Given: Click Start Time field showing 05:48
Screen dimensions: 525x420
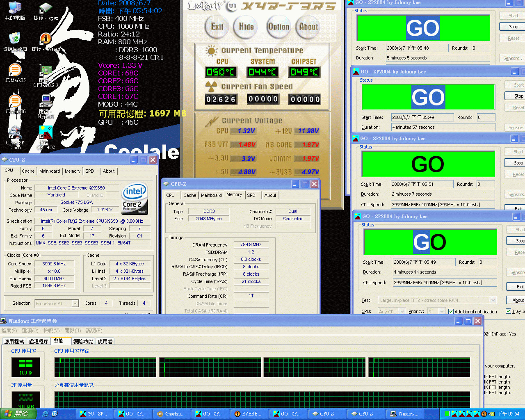Looking at the screenshot, I should click(x=417, y=48).
